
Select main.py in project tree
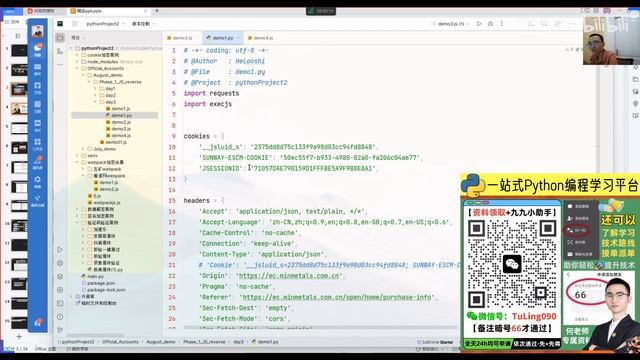point(93,276)
